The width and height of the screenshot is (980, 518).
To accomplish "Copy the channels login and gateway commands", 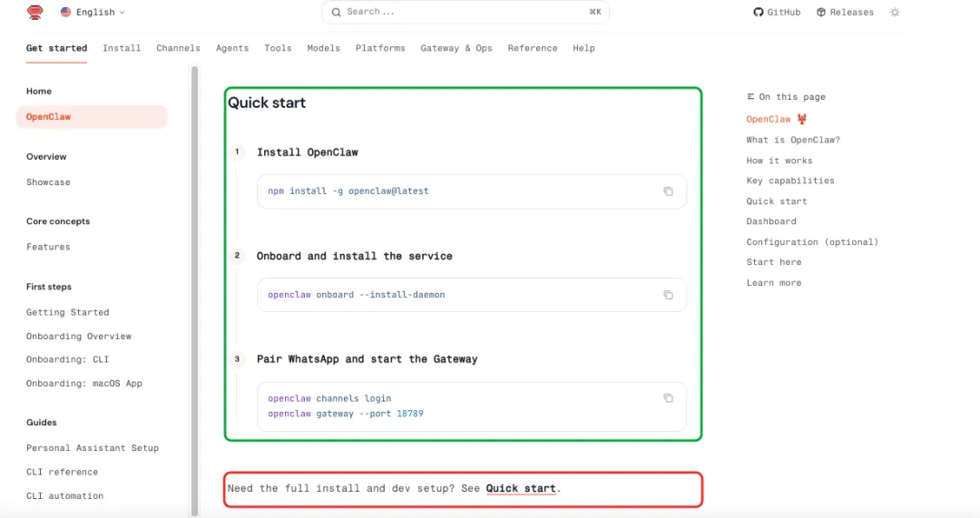I will [668, 398].
